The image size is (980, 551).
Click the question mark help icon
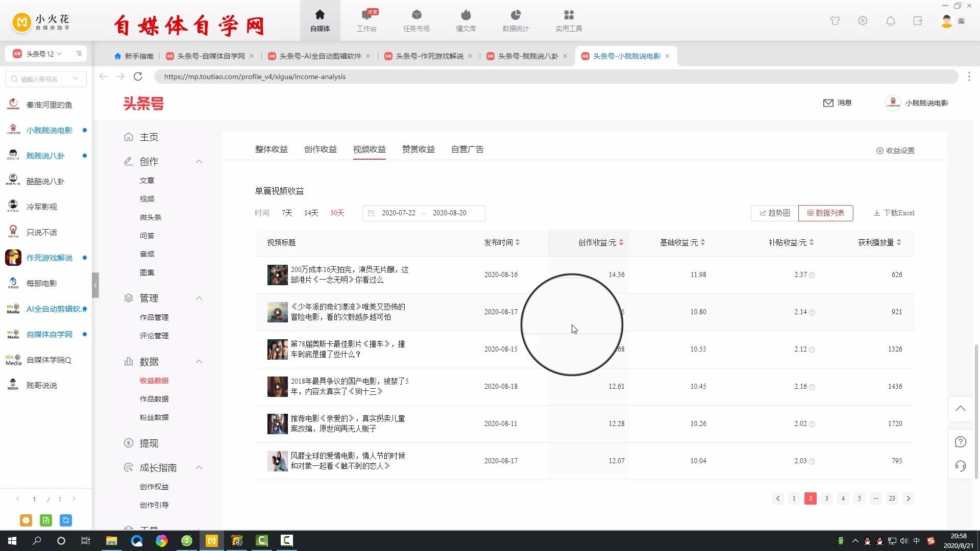[x=960, y=442]
